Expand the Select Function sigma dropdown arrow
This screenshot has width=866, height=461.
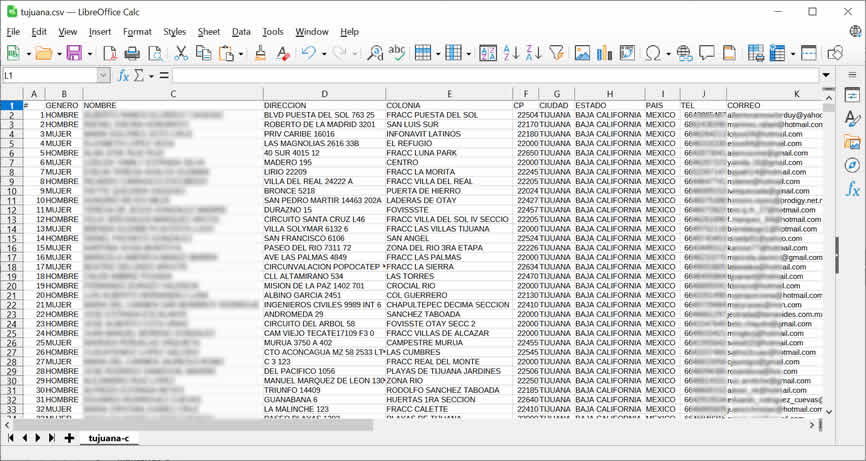click(151, 76)
